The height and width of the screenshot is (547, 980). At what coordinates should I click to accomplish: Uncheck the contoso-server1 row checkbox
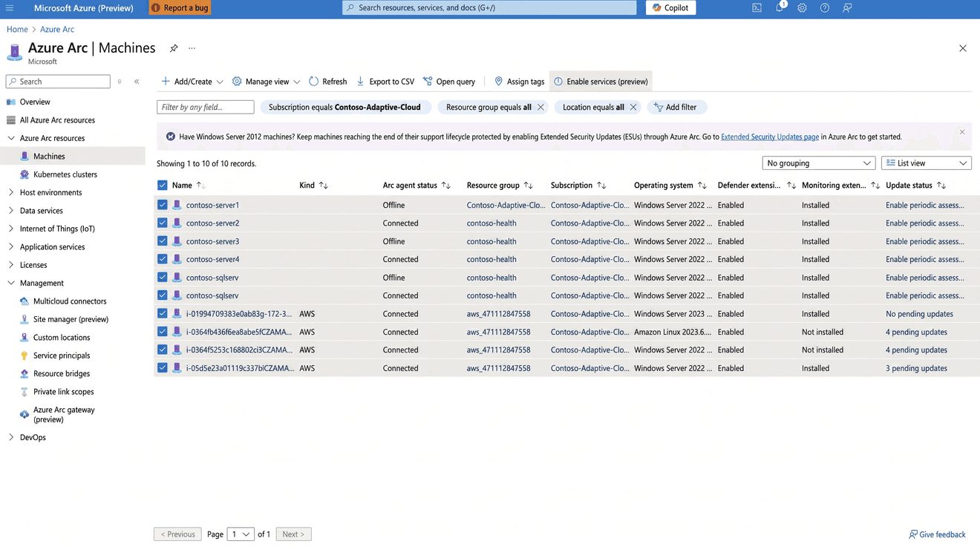coord(163,205)
